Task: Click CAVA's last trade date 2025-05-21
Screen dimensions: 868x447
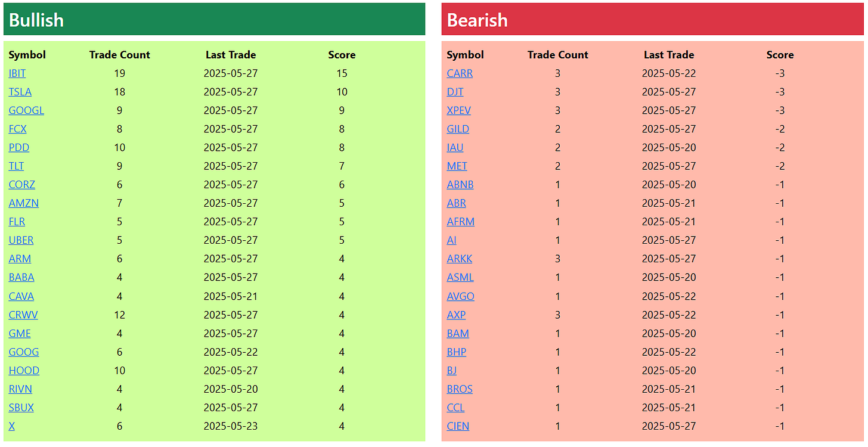Action: (x=231, y=296)
